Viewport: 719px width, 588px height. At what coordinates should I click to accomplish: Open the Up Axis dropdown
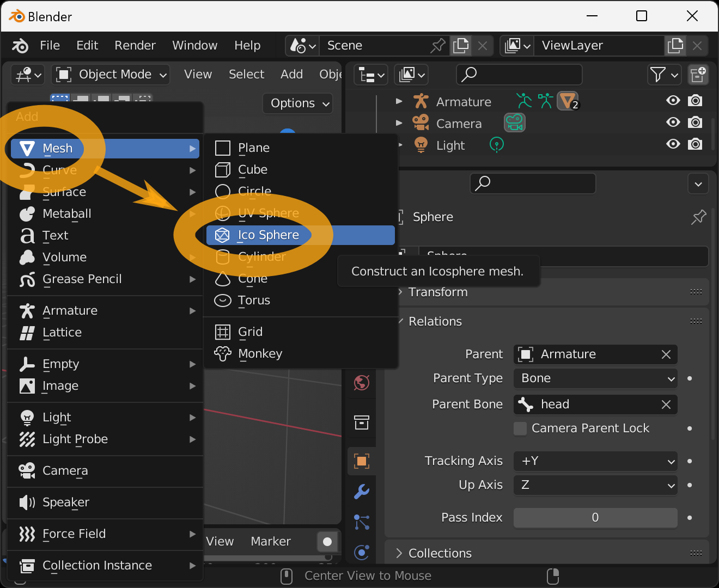coord(595,485)
